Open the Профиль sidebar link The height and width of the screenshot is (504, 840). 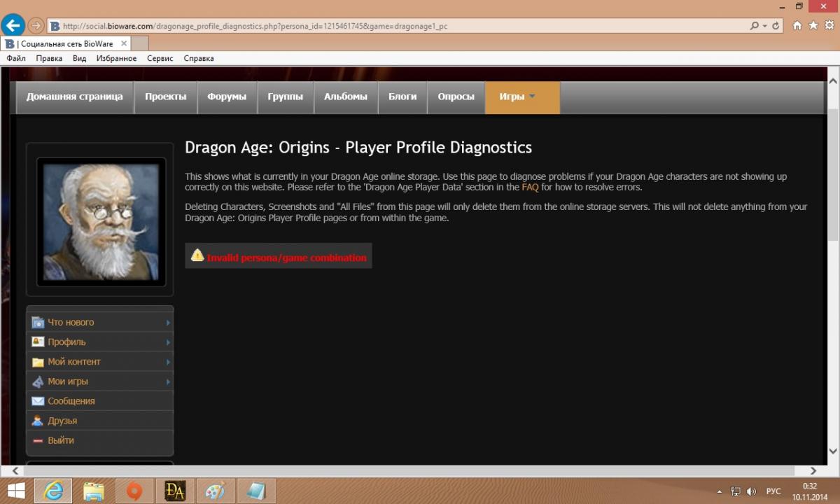pos(67,342)
